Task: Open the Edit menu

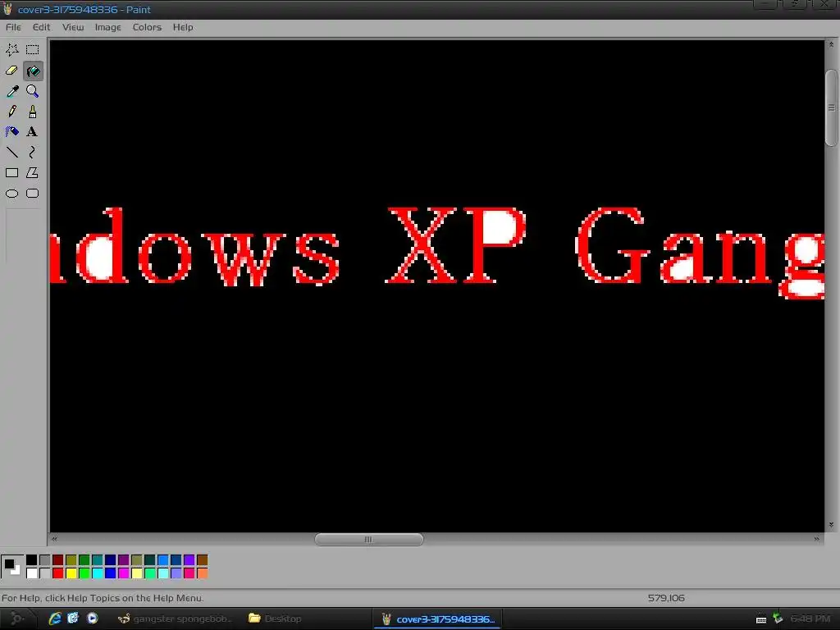Action: 41,27
